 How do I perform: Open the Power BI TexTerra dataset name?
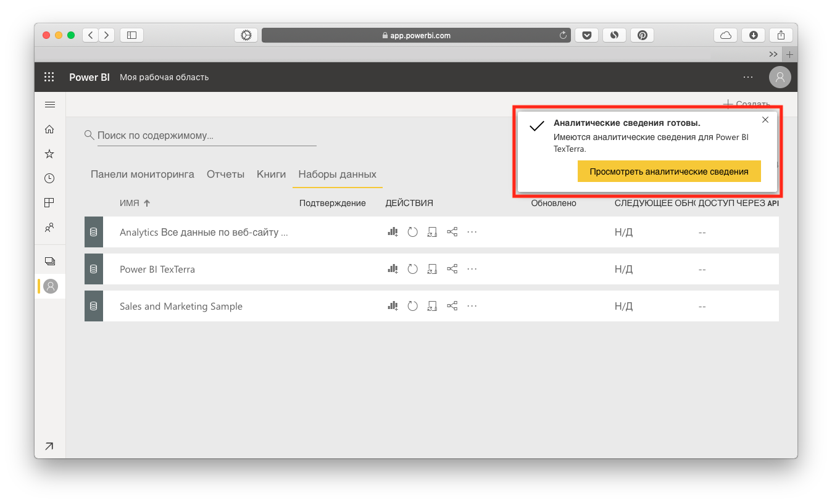pos(157,270)
